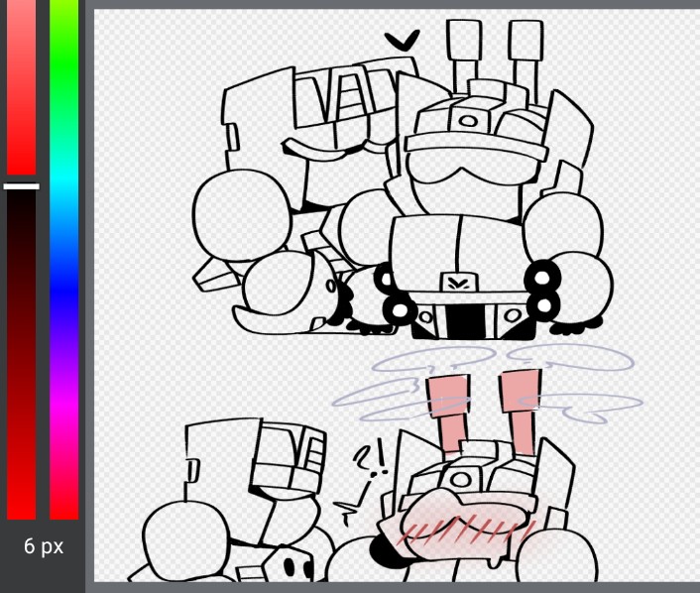Click the white slider handle on red bar
The width and height of the screenshot is (700, 593).
tap(22, 186)
